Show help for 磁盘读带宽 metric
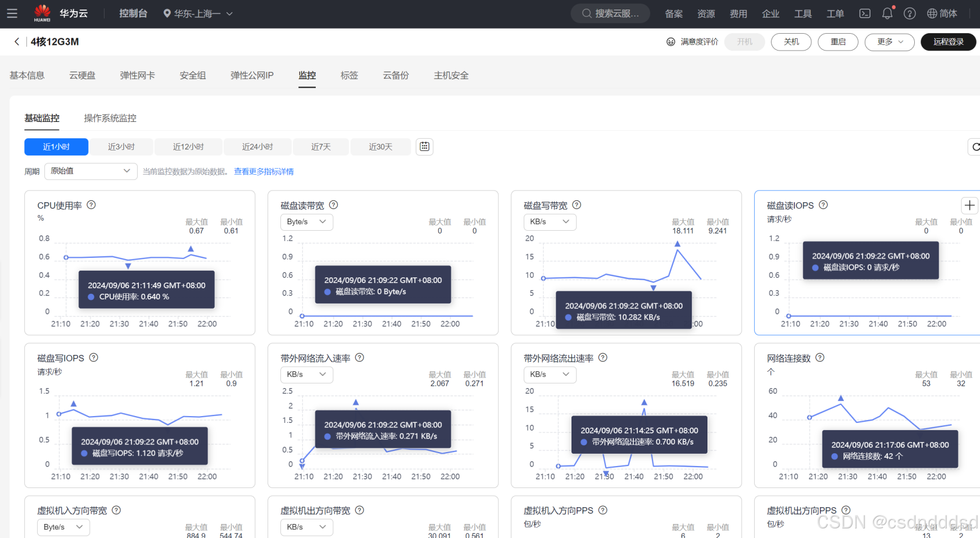Image resolution: width=980 pixels, height=538 pixels. (x=333, y=205)
